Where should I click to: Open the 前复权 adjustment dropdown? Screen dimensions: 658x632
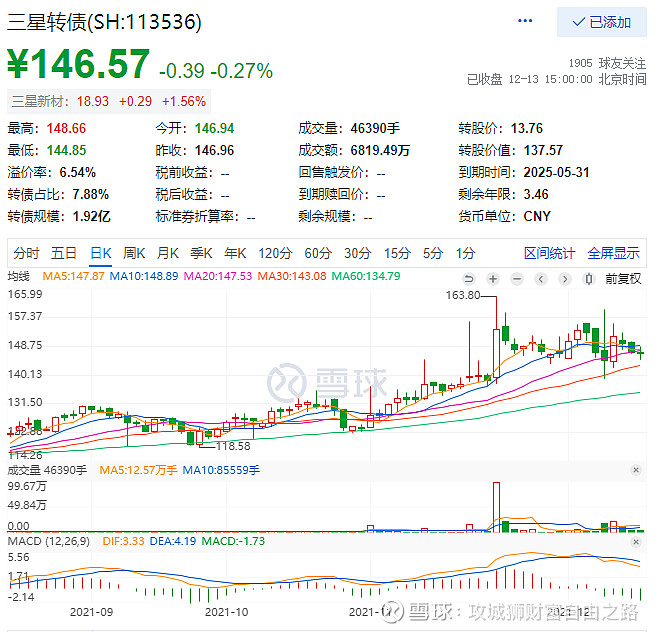click(x=623, y=279)
